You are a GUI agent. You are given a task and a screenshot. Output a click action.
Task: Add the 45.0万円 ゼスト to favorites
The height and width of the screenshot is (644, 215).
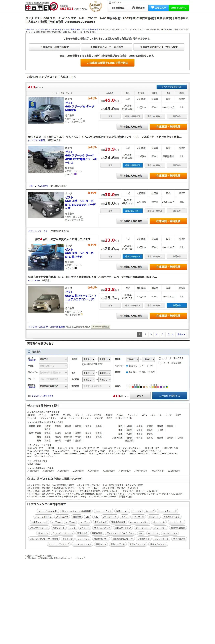132,127
